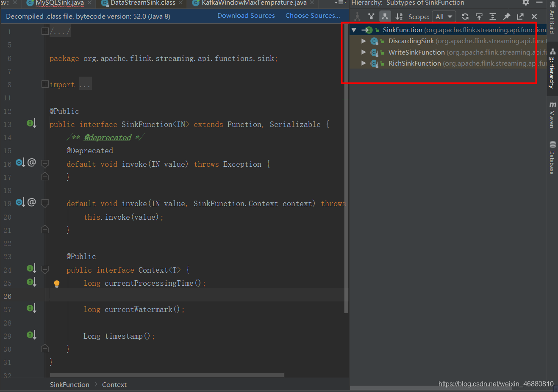Click the implemented gutter icon on line 25
The width and height of the screenshot is (558, 392).
(x=31, y=282)
